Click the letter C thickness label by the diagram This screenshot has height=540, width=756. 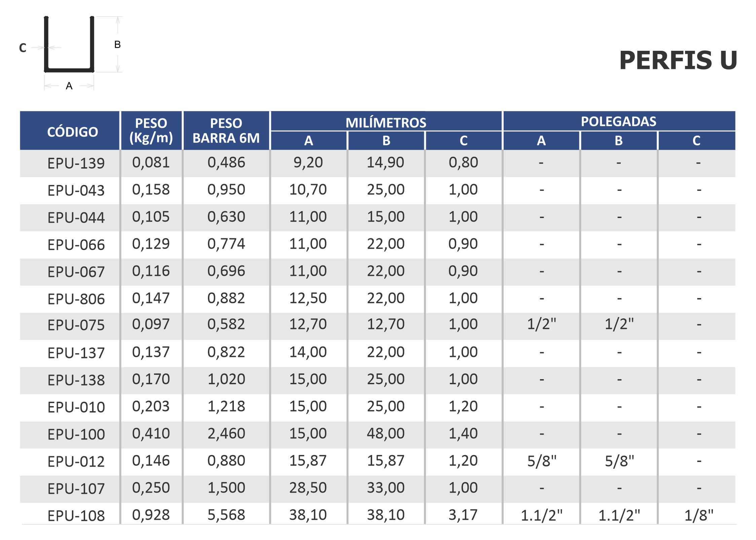[23, 48]
